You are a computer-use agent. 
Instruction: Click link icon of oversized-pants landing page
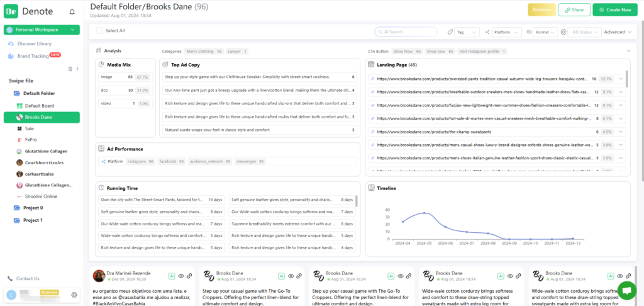tap(373, 79)
